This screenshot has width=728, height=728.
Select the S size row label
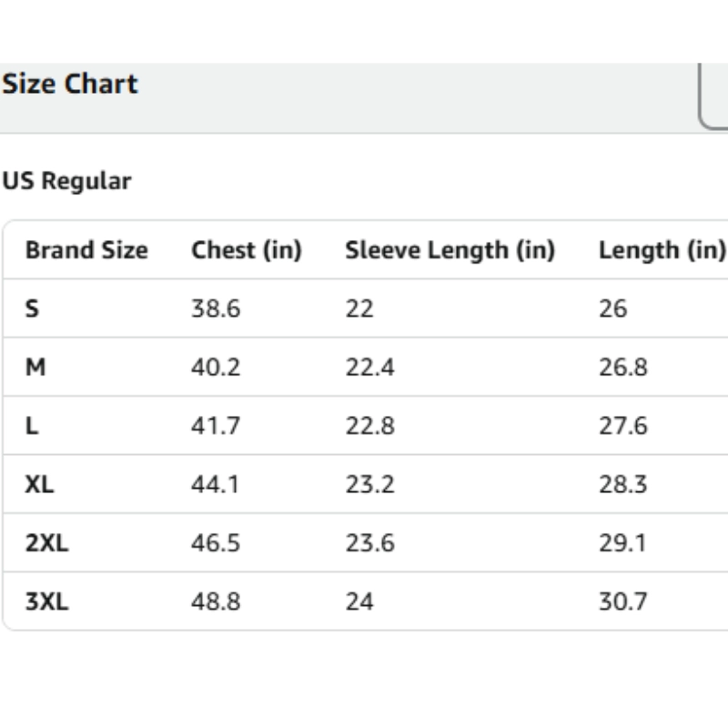(x=32, y=308)
